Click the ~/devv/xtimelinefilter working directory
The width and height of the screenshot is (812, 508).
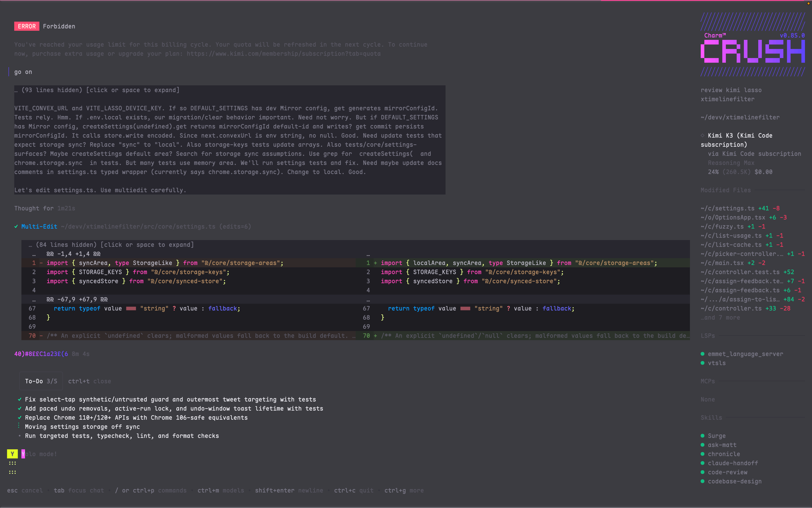pyautogui.click(x=740, y=118)
